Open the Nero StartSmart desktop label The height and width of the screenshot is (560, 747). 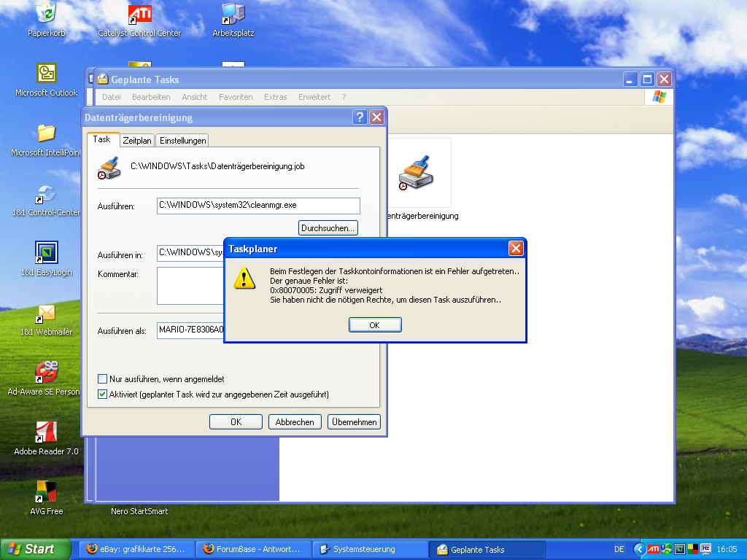(x=139, y=511)
